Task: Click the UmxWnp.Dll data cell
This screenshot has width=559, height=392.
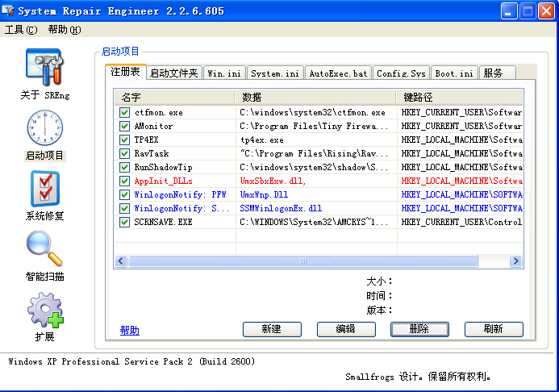Action: coord(264,194)
